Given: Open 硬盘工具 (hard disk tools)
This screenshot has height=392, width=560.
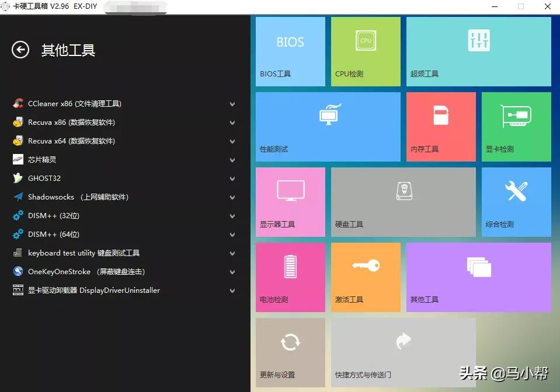Looking at the screenshot, I should click(x=403, y=201).
